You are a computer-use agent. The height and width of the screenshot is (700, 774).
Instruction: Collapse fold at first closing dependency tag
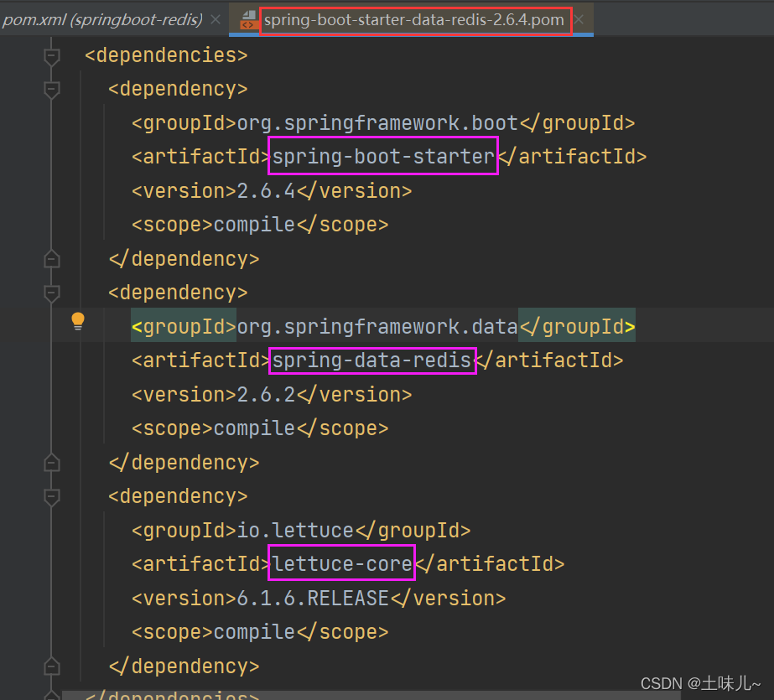[52, 259]
